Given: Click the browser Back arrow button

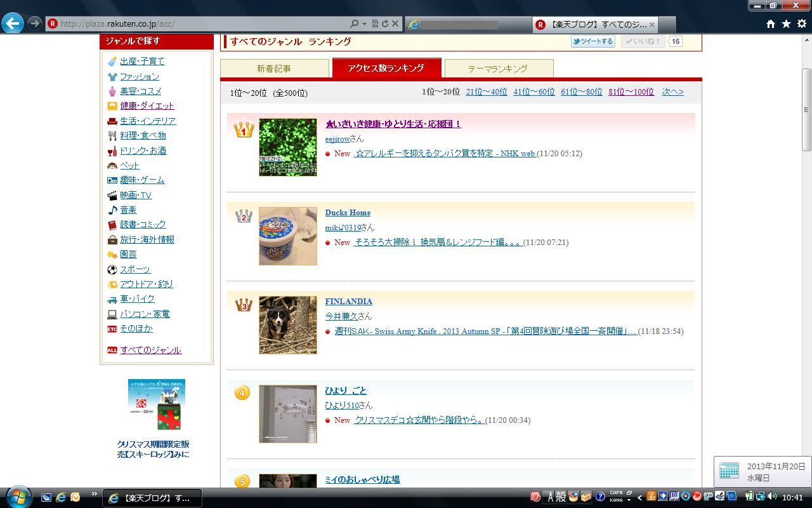Looking at the screenshot, I should pos(13,23).
